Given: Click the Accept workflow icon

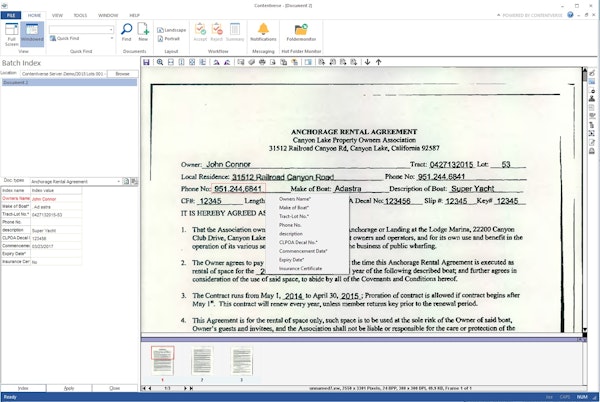Looking at the screenshot, I should [200, 32].
